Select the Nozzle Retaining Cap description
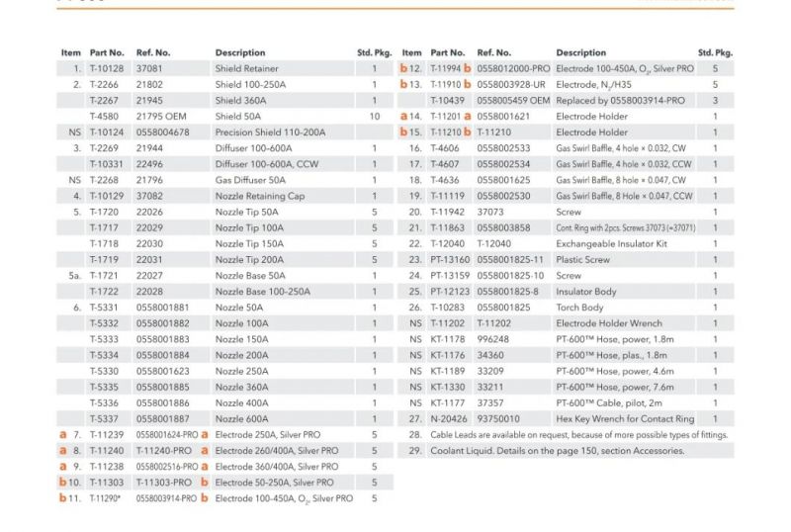The height and width of the screenshot is (532, 791). point(260,196)
